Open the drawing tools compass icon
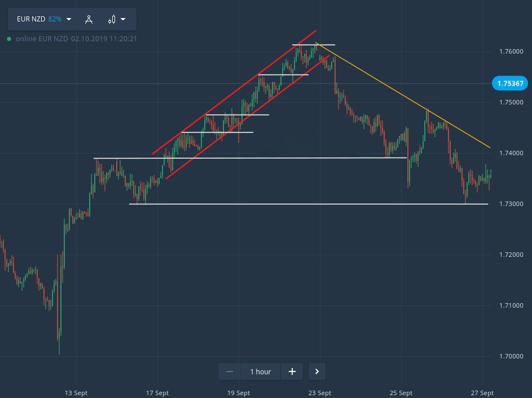The image size is (532, 398). click(x=89, y=19)
